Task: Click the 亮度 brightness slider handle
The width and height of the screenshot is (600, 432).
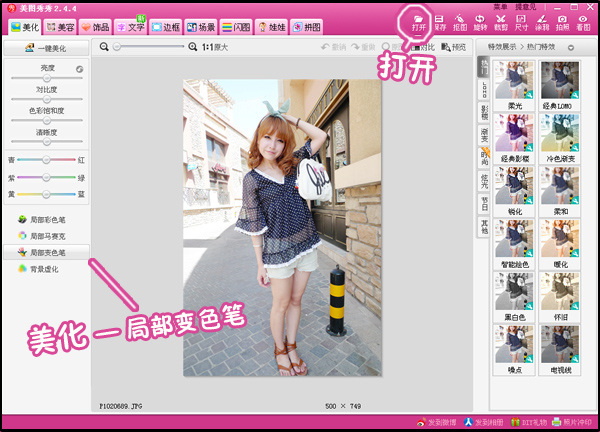Action: (45, 79)
